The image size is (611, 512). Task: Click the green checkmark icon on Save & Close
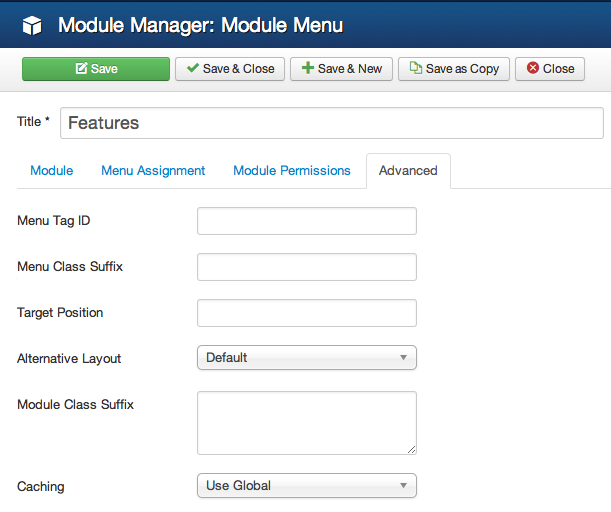(192, 68)
